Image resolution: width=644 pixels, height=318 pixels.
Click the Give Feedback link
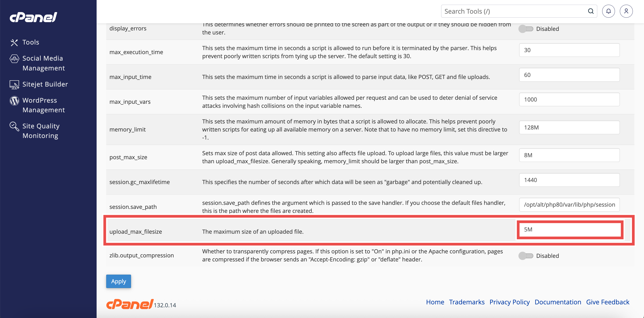tap(608, 302)
